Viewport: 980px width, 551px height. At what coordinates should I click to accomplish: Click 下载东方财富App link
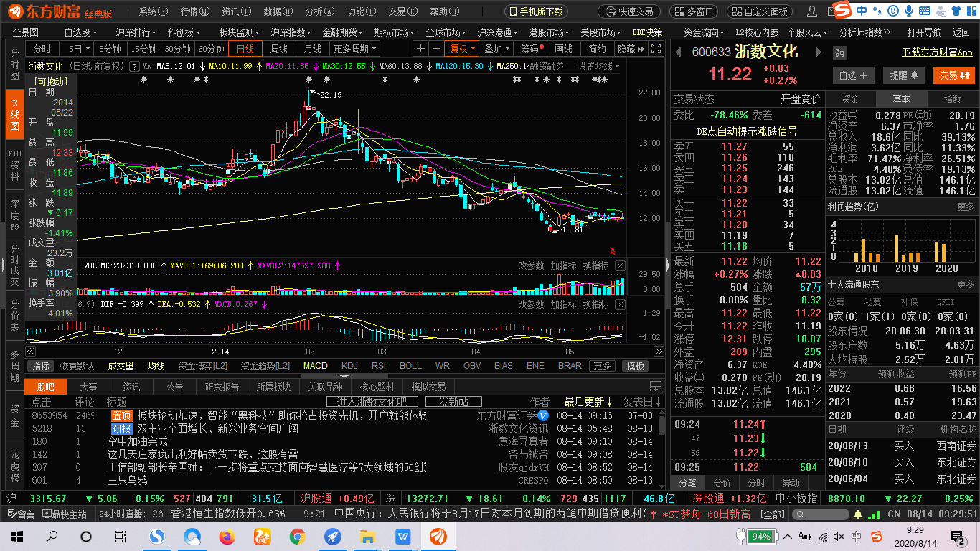(937, 52)
